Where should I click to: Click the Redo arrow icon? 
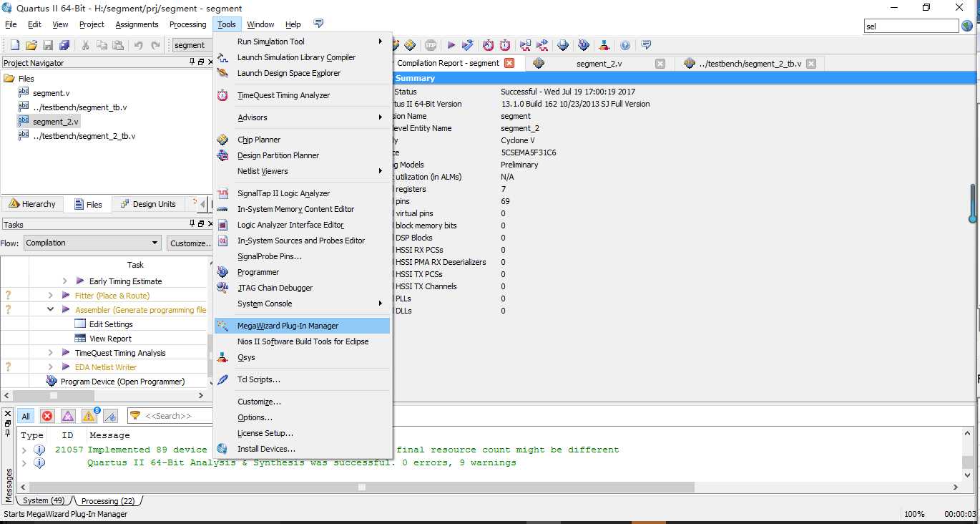pos(155,45)
